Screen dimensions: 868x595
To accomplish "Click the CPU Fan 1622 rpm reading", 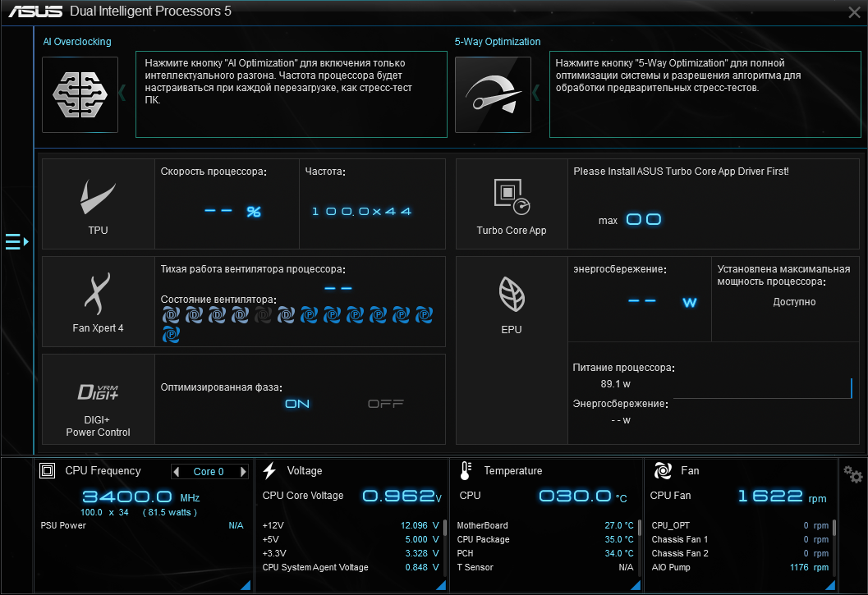I will point(782,496).
